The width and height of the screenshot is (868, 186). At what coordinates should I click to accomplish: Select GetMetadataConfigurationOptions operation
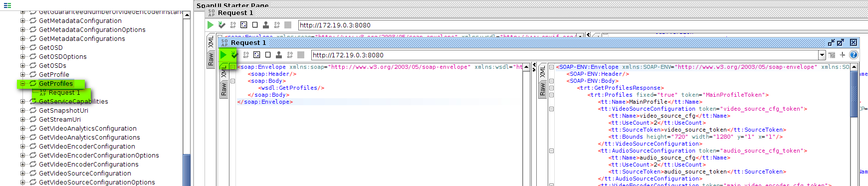click(92, 30)
